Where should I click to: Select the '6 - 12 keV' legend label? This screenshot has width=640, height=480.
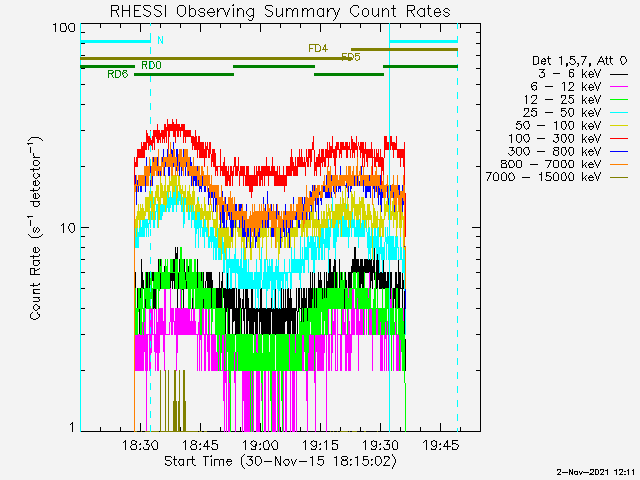click(x=566, y=87)
